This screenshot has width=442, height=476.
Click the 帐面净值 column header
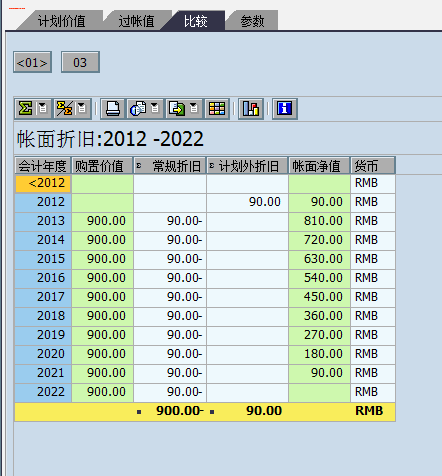319,166
